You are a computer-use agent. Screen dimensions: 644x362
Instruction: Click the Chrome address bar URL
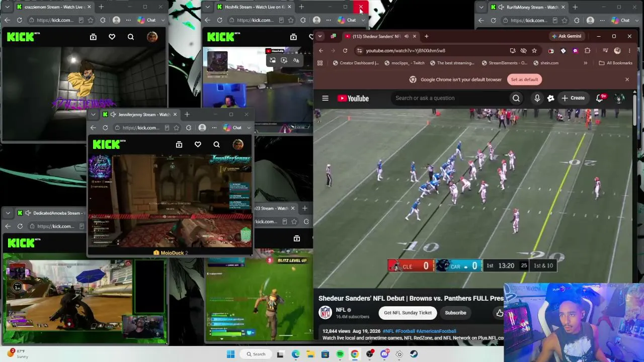click(x=406, y=51)
